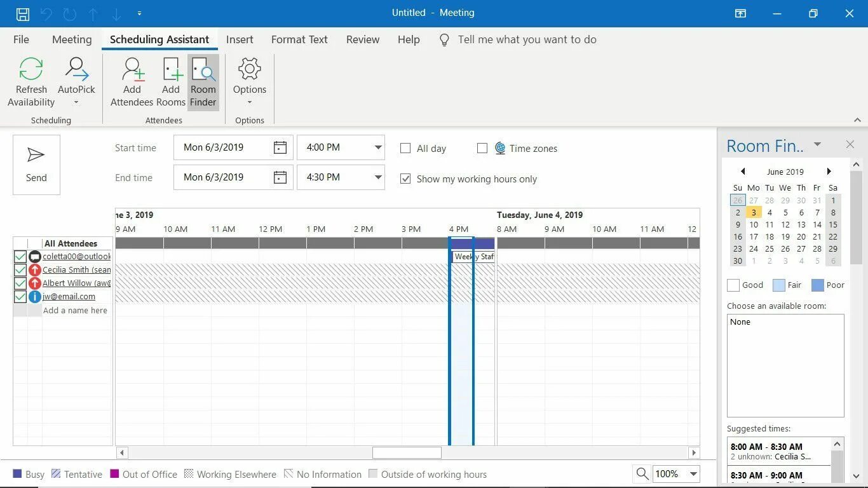Click the Redo arrow in quick access toolbar
The height and width of the screenshot is (488, 868).
(69, 13)
